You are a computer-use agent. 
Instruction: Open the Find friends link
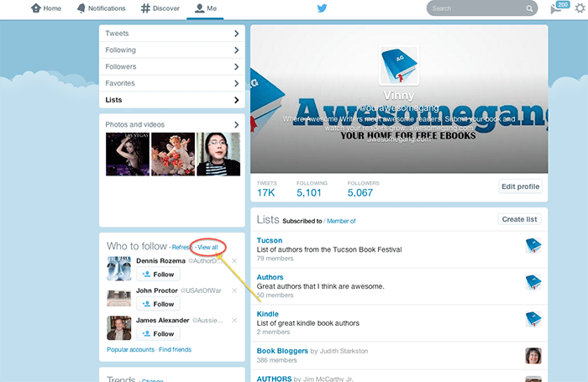click(175, 349)
